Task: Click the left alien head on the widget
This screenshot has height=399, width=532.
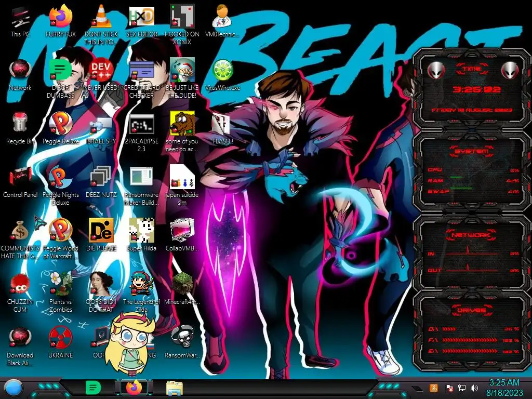Action: (x=436, y=70)
